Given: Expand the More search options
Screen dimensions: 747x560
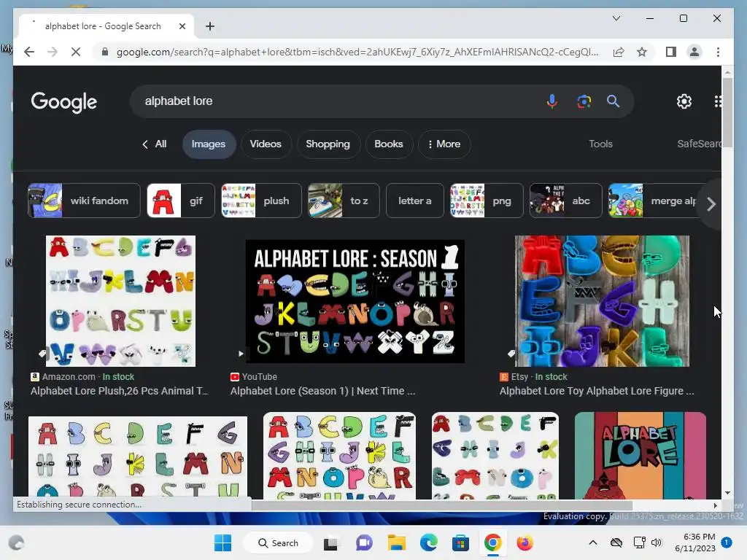Looking at the screenshot, I should (x=444, y=144).
